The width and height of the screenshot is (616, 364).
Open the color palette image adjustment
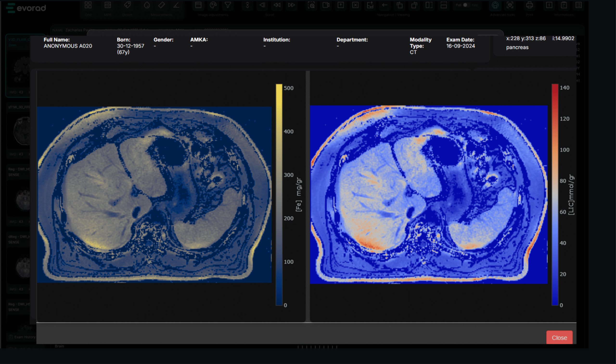coord(213,5)
